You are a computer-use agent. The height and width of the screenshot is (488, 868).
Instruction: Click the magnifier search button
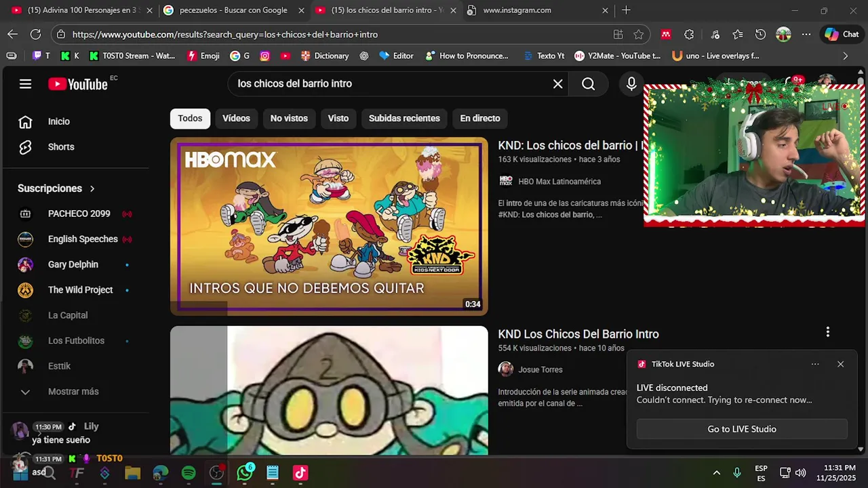(588, 84)
